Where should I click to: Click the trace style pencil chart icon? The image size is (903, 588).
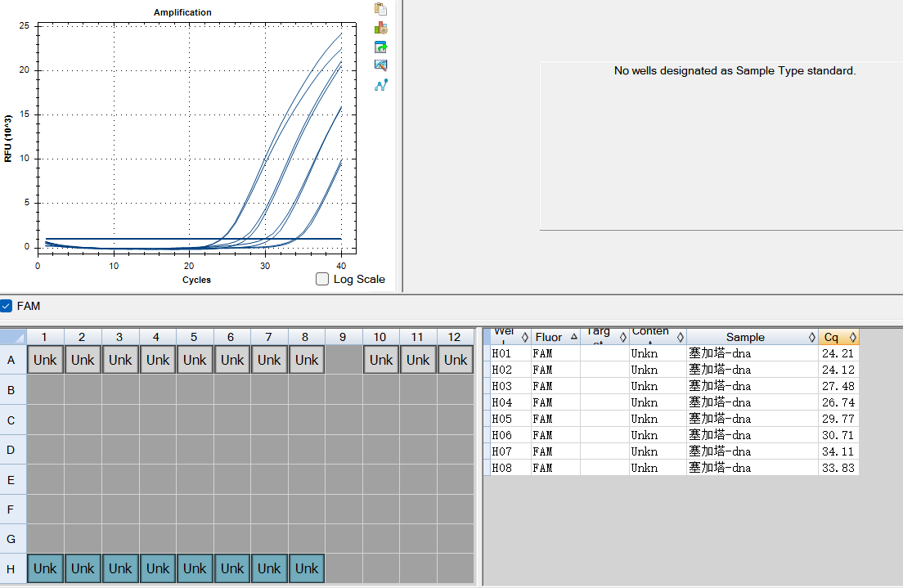(x=380, y=65)
